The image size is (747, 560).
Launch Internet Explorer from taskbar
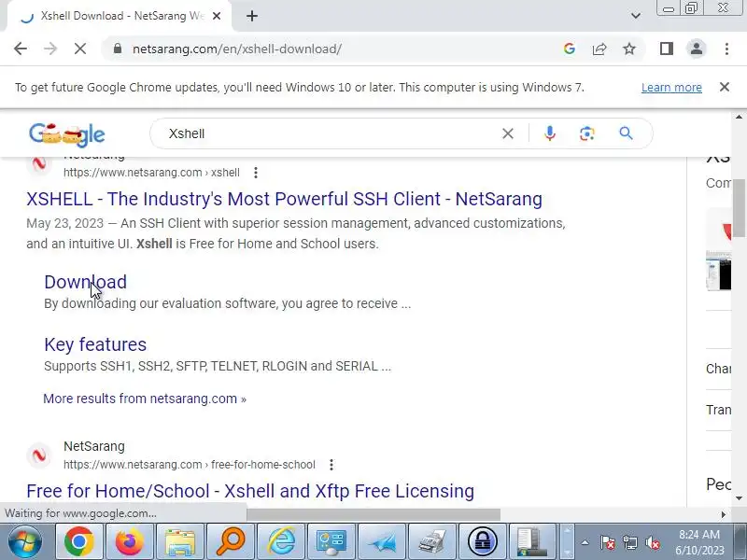281,541
